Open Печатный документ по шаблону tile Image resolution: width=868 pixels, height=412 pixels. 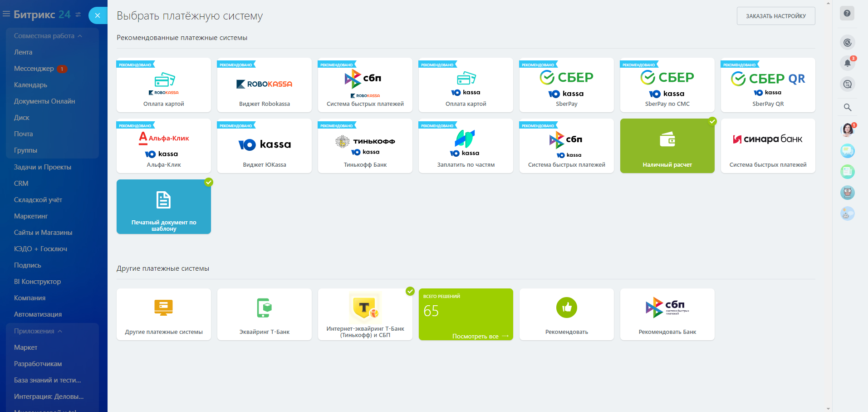point(164,207)
